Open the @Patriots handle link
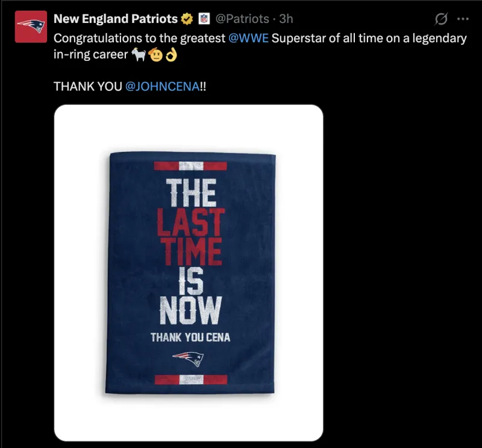 pos(242,19)
